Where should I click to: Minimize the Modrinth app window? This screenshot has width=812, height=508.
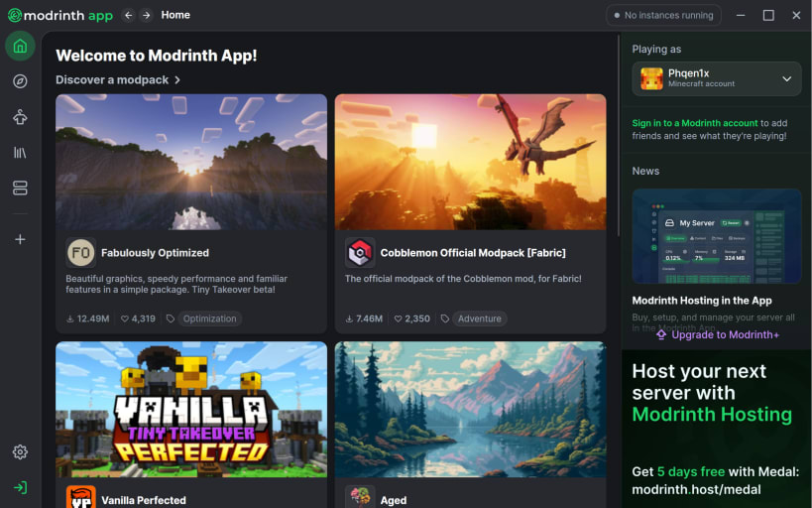tap(741, 16)
